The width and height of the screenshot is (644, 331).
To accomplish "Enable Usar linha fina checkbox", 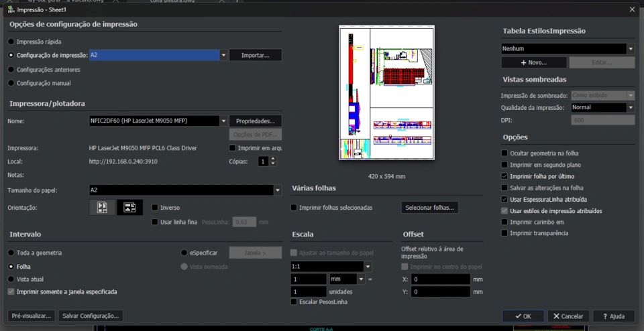I will [x=155, y=222].
